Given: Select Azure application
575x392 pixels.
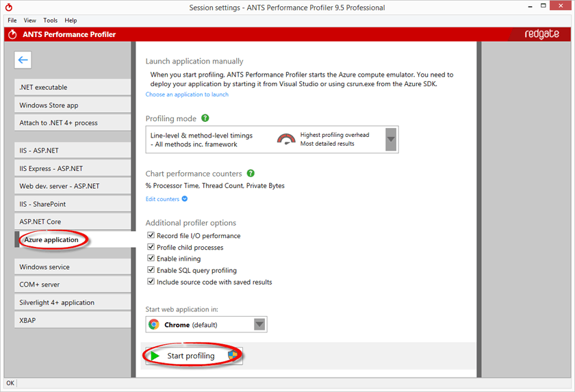Looking at the screenshot, I should (75, 239).
